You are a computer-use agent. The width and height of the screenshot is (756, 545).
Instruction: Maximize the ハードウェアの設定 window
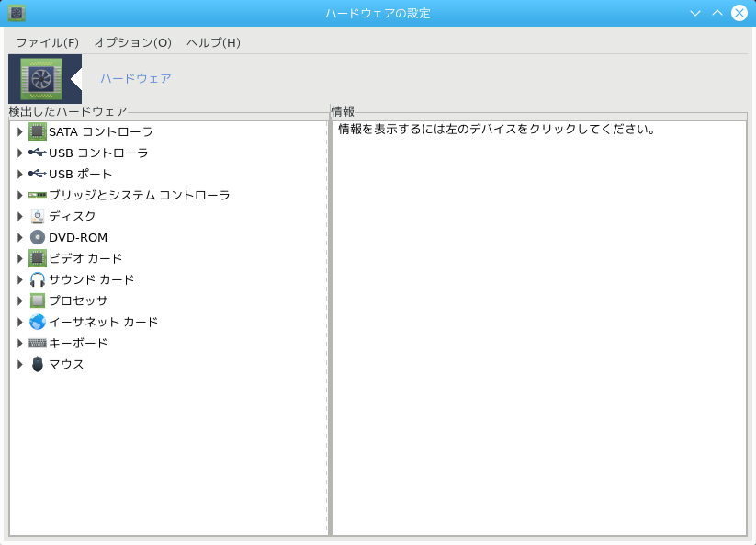[x=717, y=13]
